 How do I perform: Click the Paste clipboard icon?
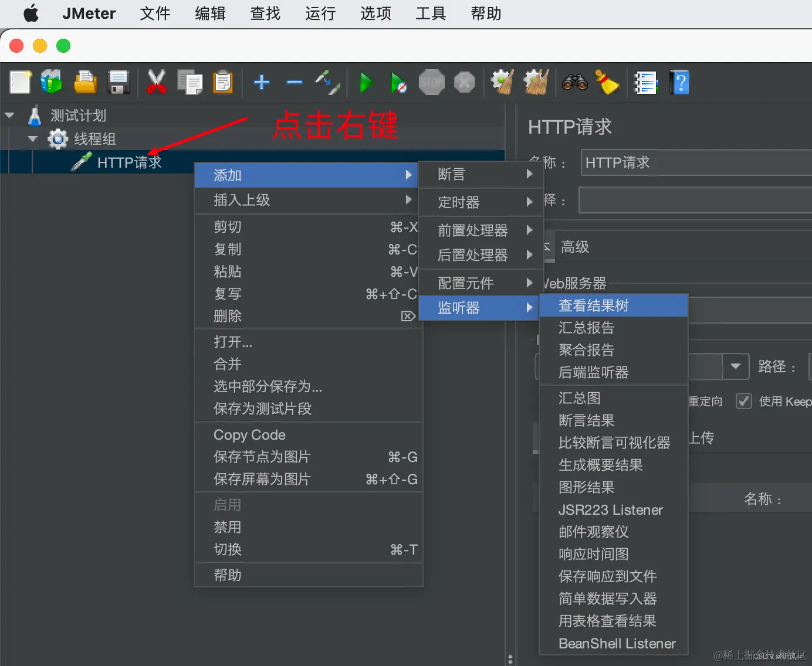pyautogui.click(x=222, y=82)
